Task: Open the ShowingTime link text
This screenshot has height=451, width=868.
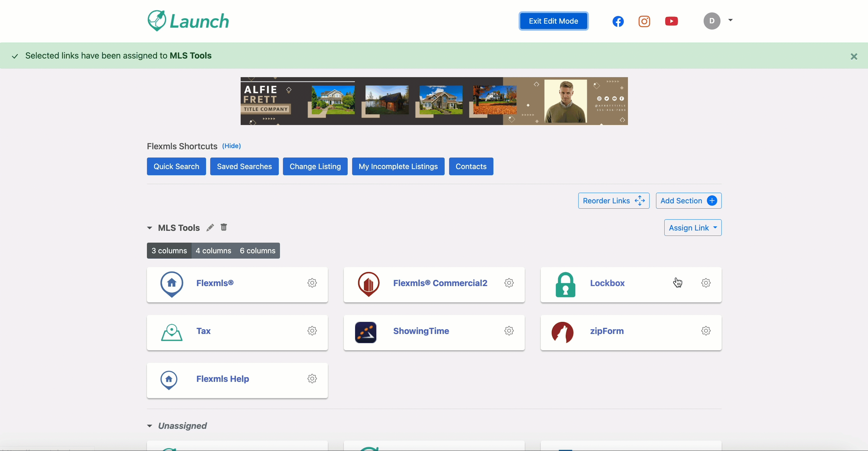Action: pos(421,331)
